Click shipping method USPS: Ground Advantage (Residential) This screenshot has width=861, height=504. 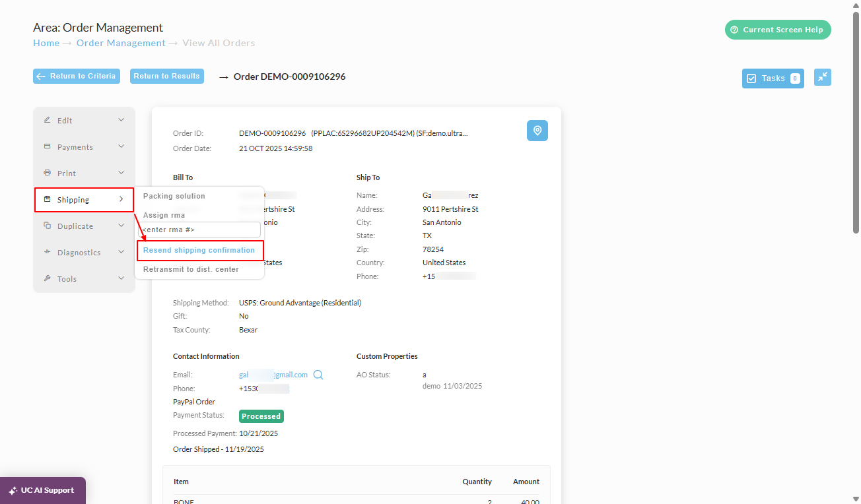tap(300, 303)
